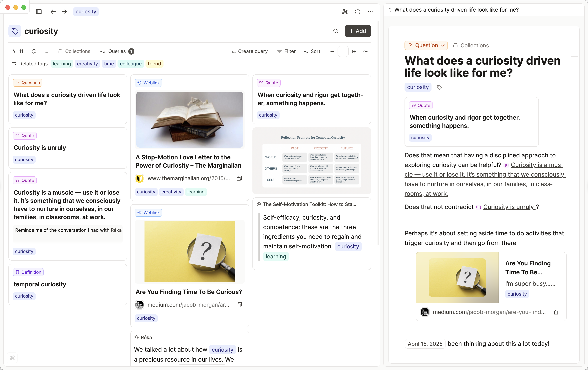The image size is (588, 370).
Task: Click the main list vertical scrollbar
Action: (x=378, y=133)
